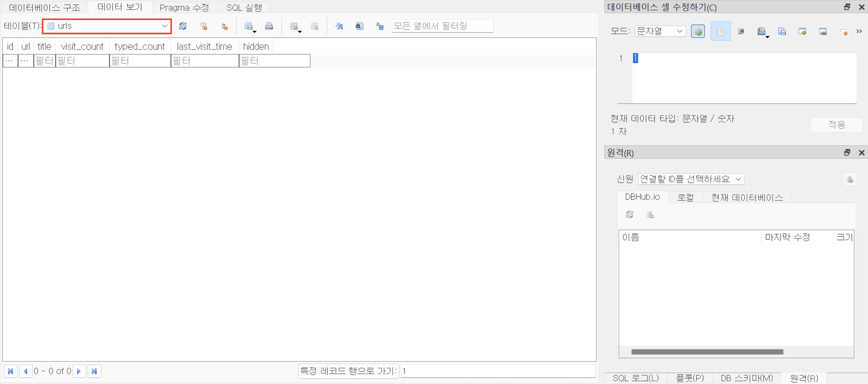The height and width of the screenshot is (384, 868).
Task: Click the filter all columns input field
Action: [442, 26]
